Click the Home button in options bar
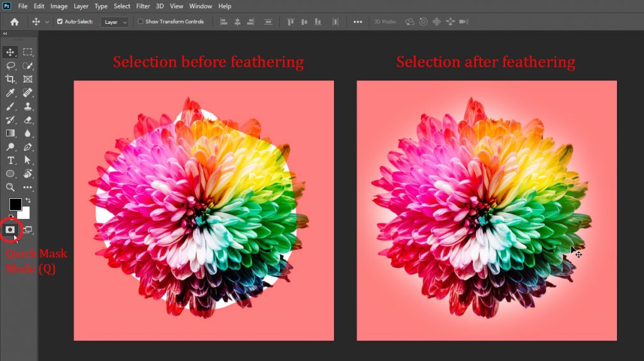The image size is (644, 361). point(14,22)
